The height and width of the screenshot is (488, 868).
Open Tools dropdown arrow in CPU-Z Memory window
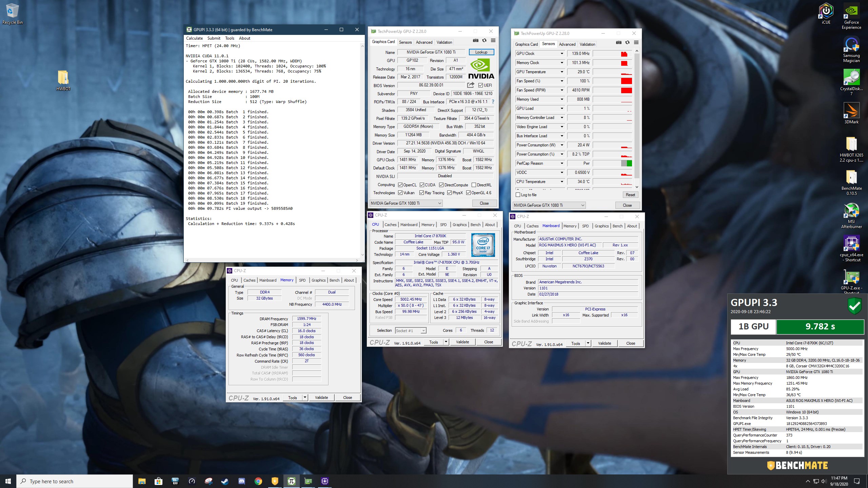pyautogui.click(x=305, y=398)
